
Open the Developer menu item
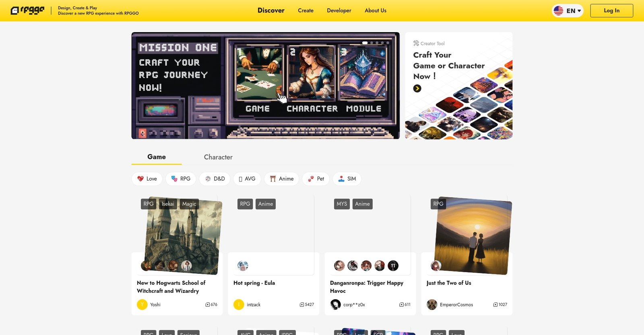(339, 10)
